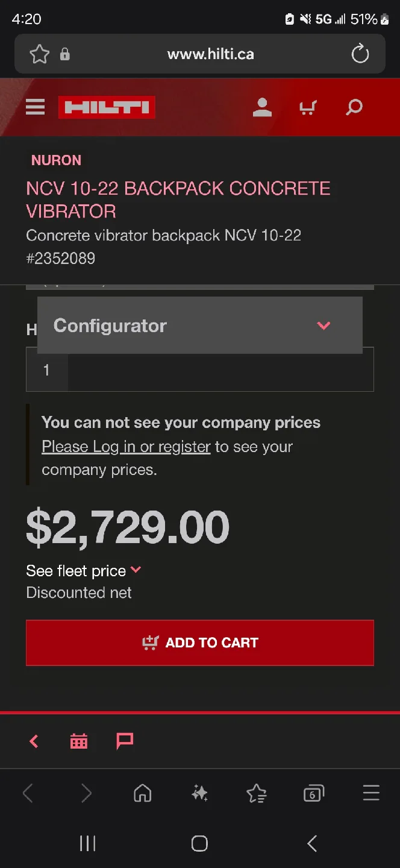400x868 pixels.
Task: Go to browser home page
Action: point(143,793)
